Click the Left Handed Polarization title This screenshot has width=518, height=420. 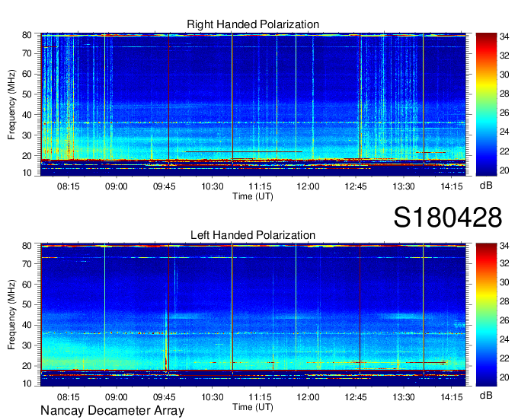tap(253, 235)
